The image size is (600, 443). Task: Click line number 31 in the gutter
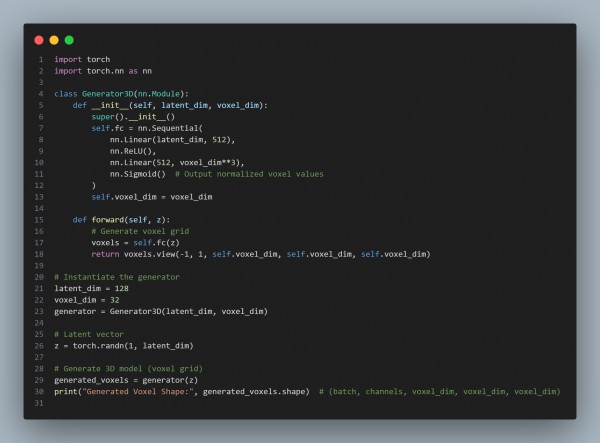click(39, 403)
